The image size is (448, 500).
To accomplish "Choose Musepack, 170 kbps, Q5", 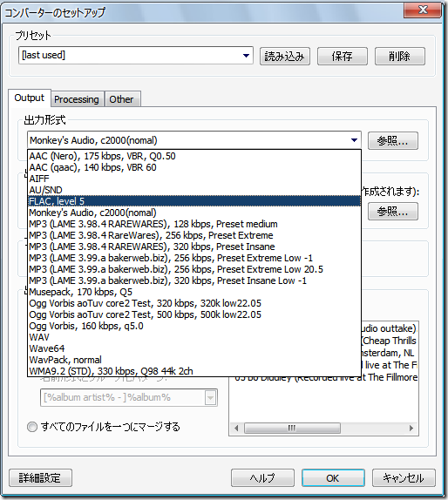I will [194, 292].
